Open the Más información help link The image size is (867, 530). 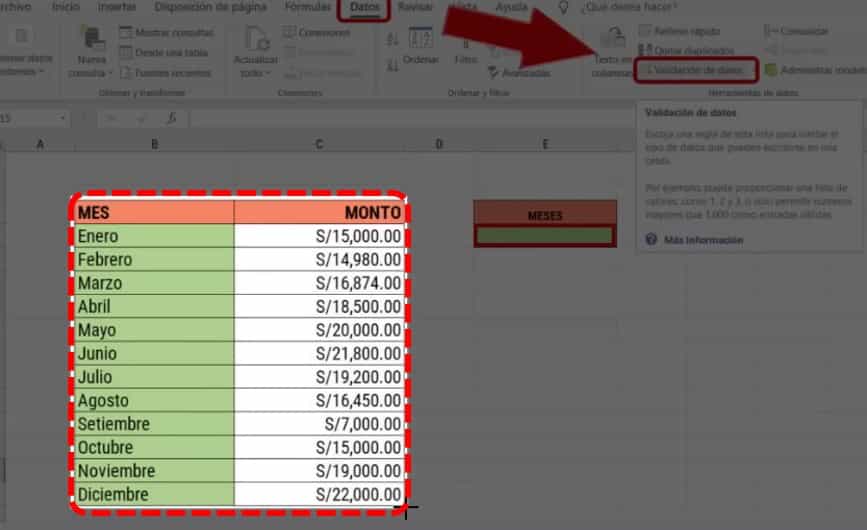click(703, 240)
